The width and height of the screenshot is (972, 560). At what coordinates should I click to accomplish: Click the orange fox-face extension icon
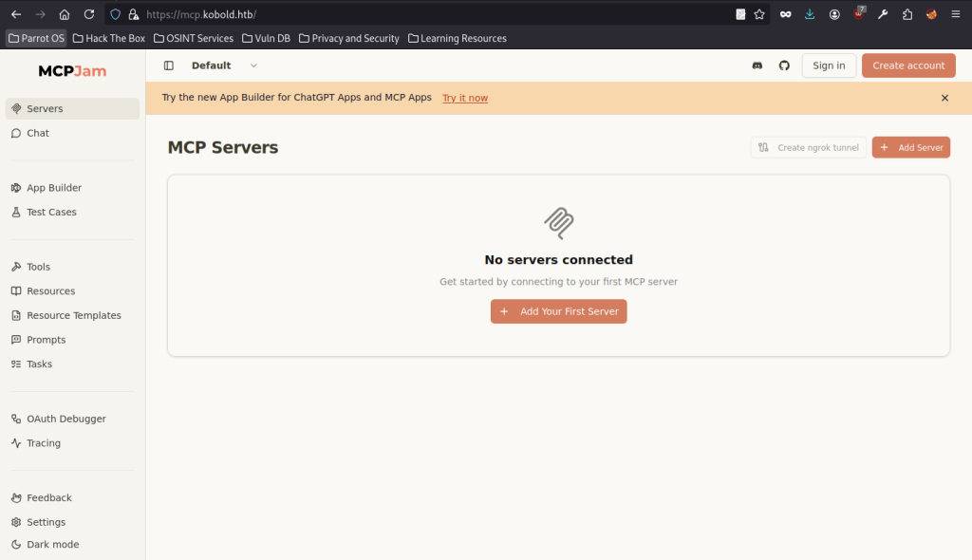[931, 14]
